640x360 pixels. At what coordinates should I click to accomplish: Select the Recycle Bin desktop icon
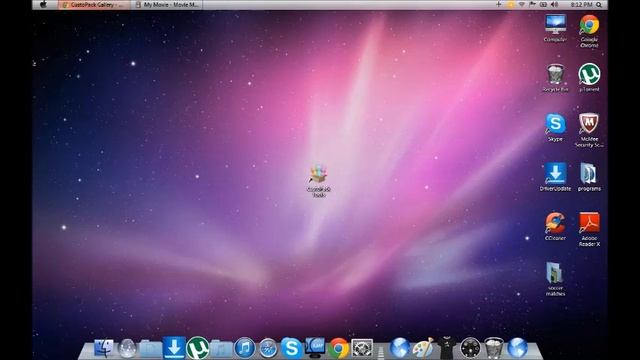click(x=556, y=78)
